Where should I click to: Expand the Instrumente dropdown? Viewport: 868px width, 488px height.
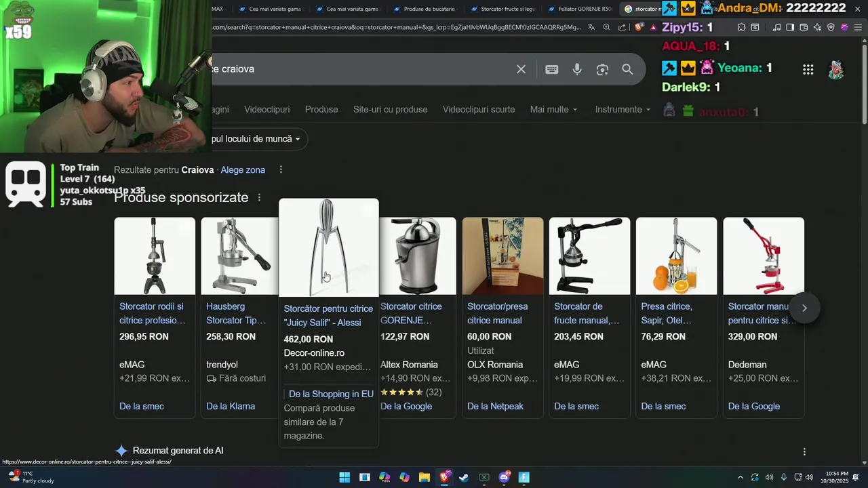623,109
